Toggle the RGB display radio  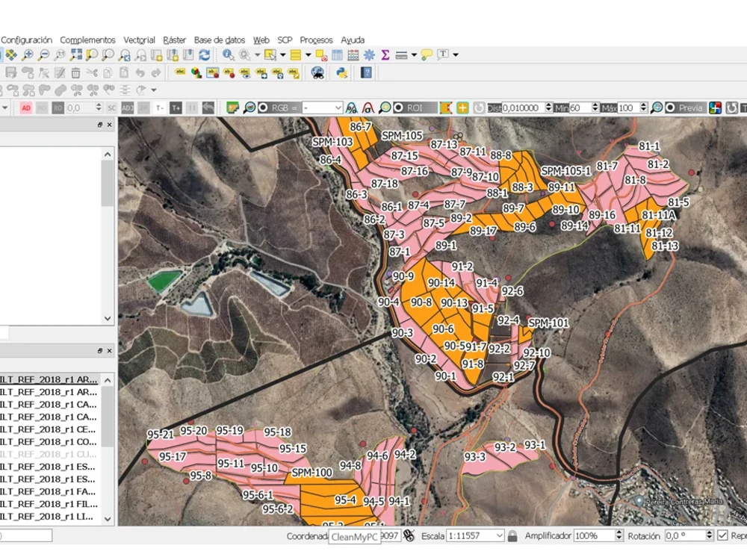[x=263, y=108]
